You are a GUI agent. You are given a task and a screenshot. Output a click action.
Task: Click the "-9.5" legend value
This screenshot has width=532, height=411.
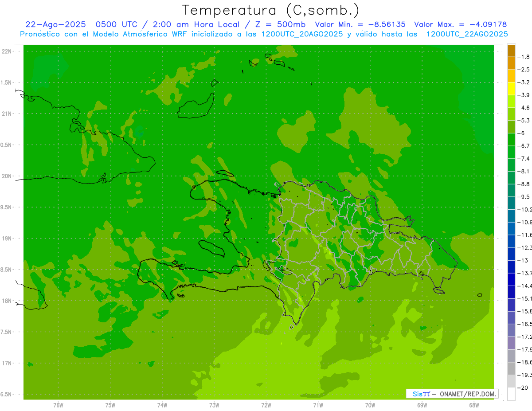tap(524, 197)
